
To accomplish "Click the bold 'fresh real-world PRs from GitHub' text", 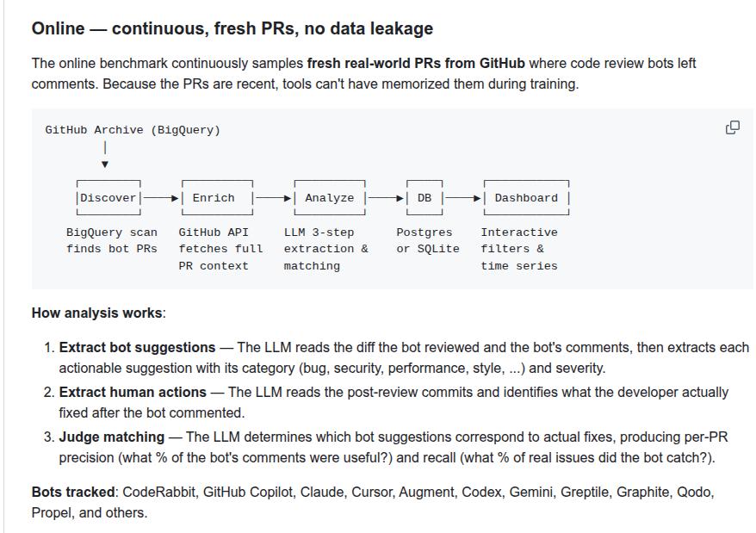I will (416, 63).
